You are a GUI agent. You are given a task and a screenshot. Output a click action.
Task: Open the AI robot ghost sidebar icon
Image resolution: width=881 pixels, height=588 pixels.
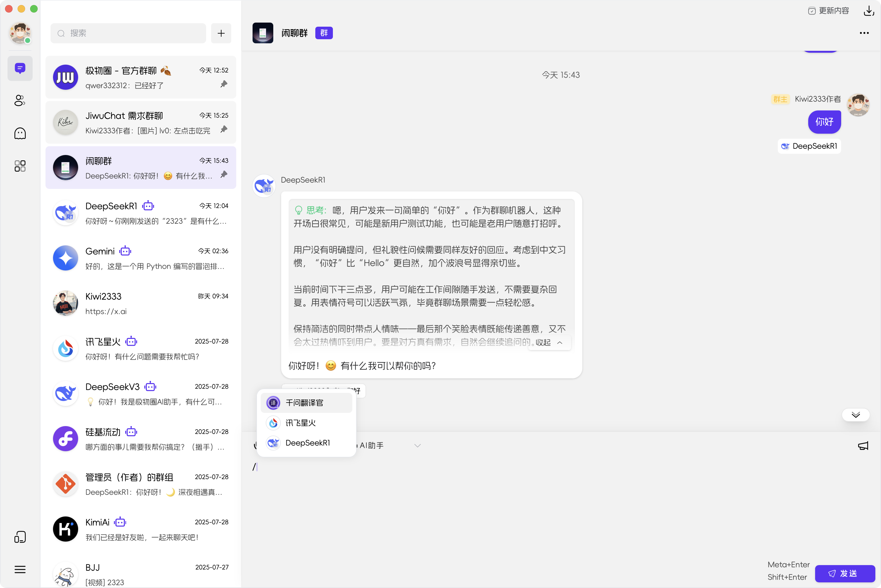[20, 133]
